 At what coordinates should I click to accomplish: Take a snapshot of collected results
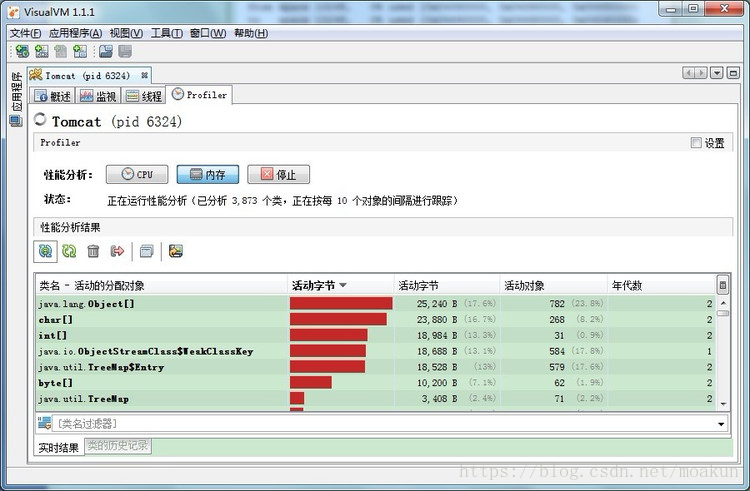[x=147, y=251]
